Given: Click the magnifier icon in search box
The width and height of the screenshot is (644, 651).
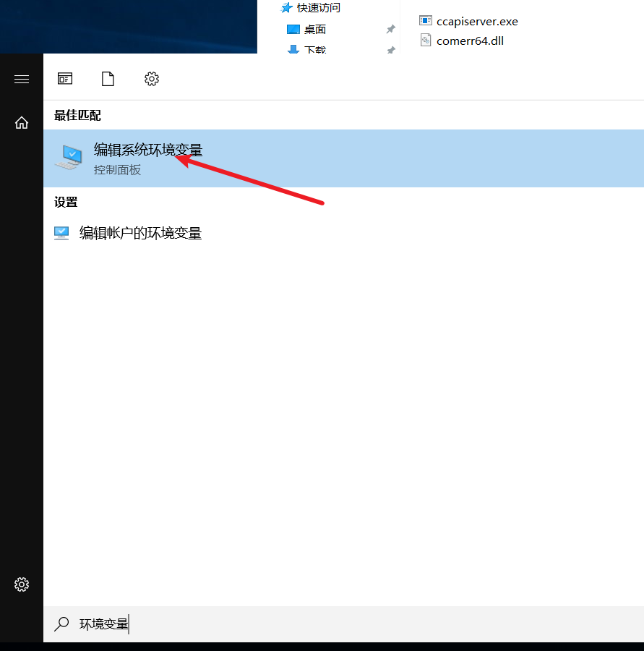Looking at the screenshot, I should tap(62, 624).
